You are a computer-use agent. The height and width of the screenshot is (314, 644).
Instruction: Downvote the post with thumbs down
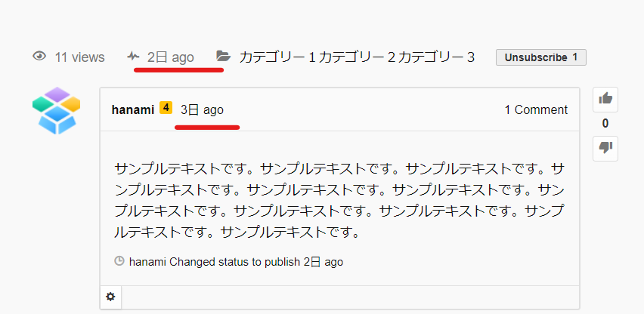(x=605, y=148)
